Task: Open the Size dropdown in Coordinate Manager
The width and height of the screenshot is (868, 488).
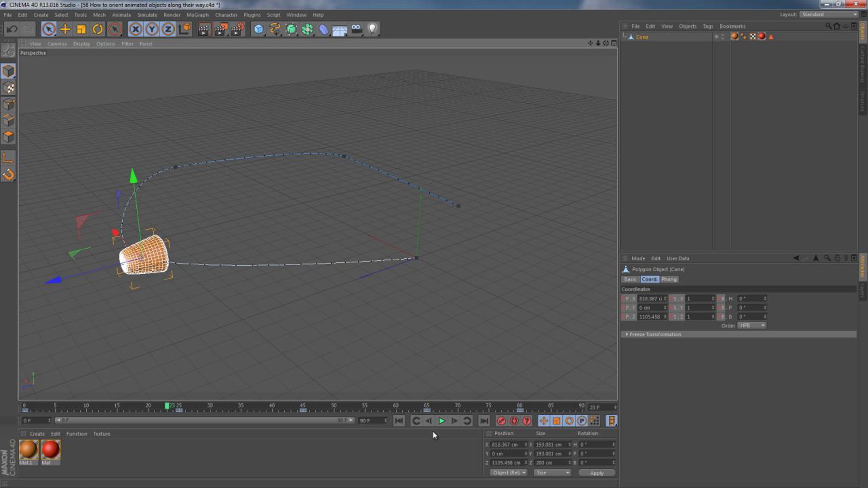Action: tap(552, 472)
